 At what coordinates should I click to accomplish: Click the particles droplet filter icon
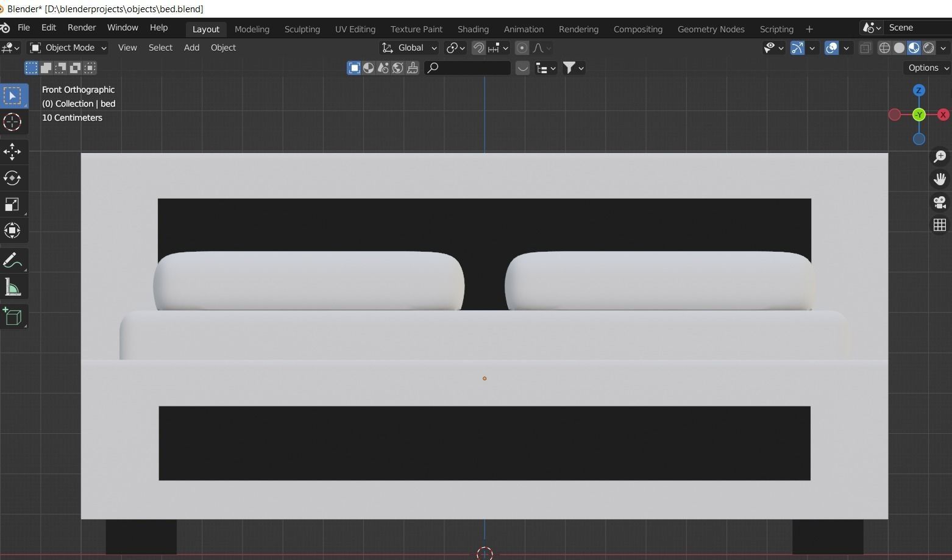(x=383, y=68)
